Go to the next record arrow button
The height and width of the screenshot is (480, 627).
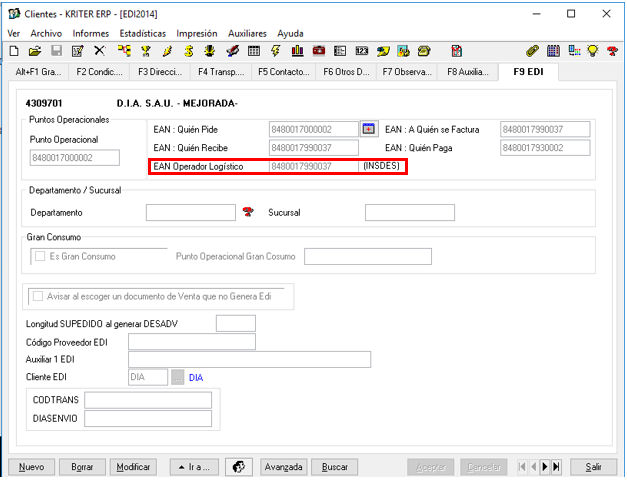(545, 467)
